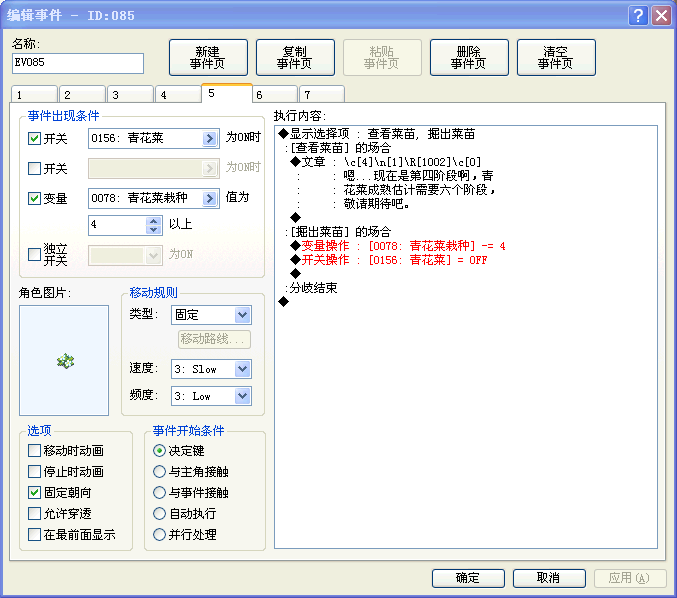
Task: Click 删除事件页 button
Action: tap(469, 57)
